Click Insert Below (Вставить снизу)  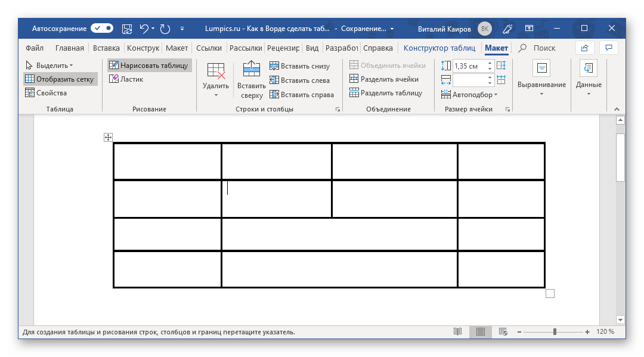coord(299,66)
